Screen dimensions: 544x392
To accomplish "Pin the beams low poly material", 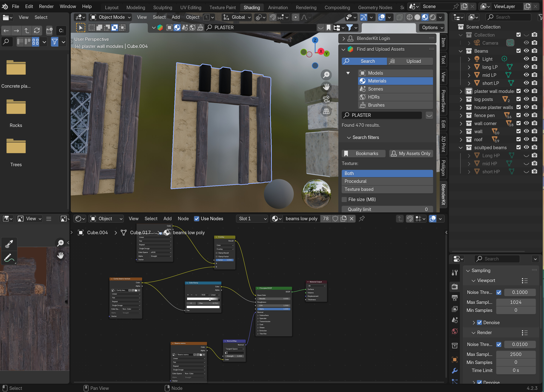I will point(362,219).
